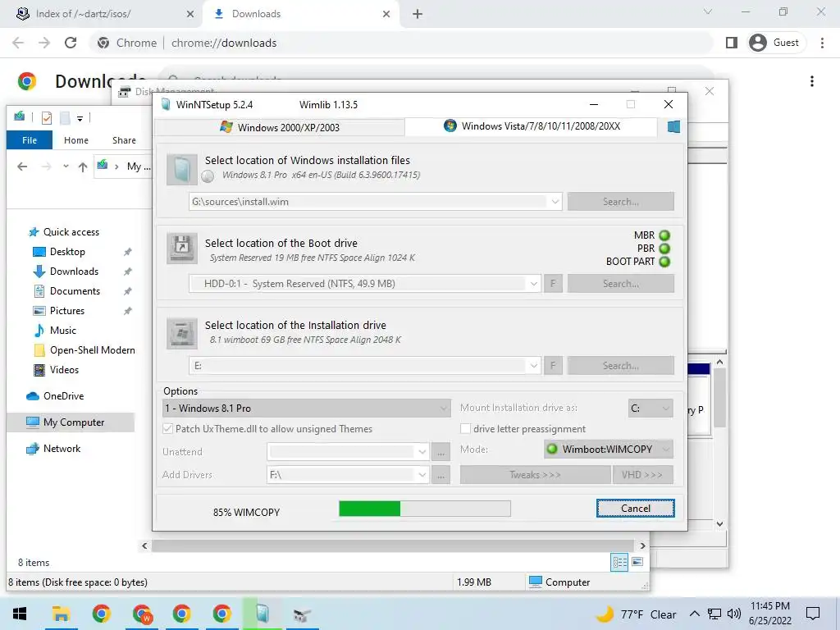840x630 pixels.
Task: Expand the Boot drive HDD-0:1 dropdown
Action: click(533, 283)
